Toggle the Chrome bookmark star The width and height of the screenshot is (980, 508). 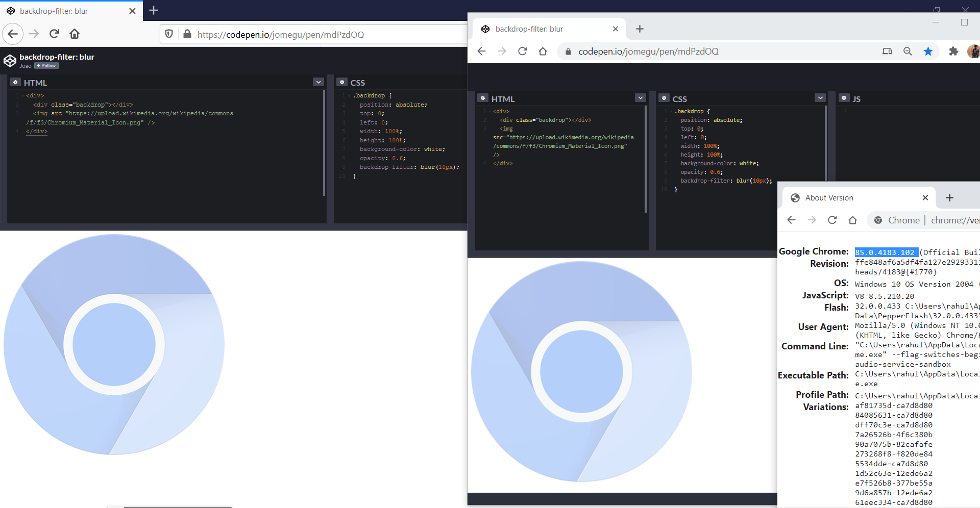[928, 52]
